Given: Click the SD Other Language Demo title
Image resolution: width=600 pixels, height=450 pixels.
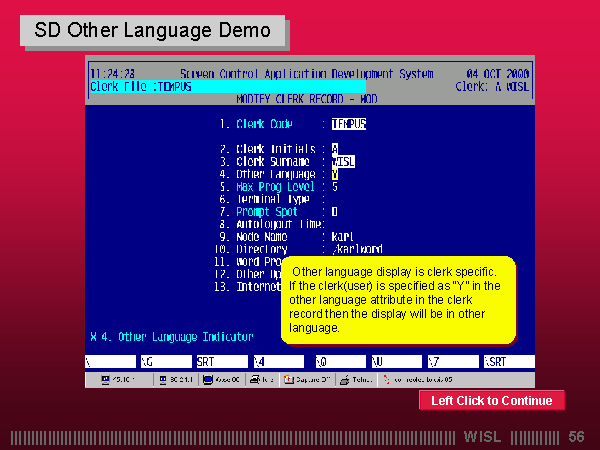Looking at the screenshot, I should (153, 30).
